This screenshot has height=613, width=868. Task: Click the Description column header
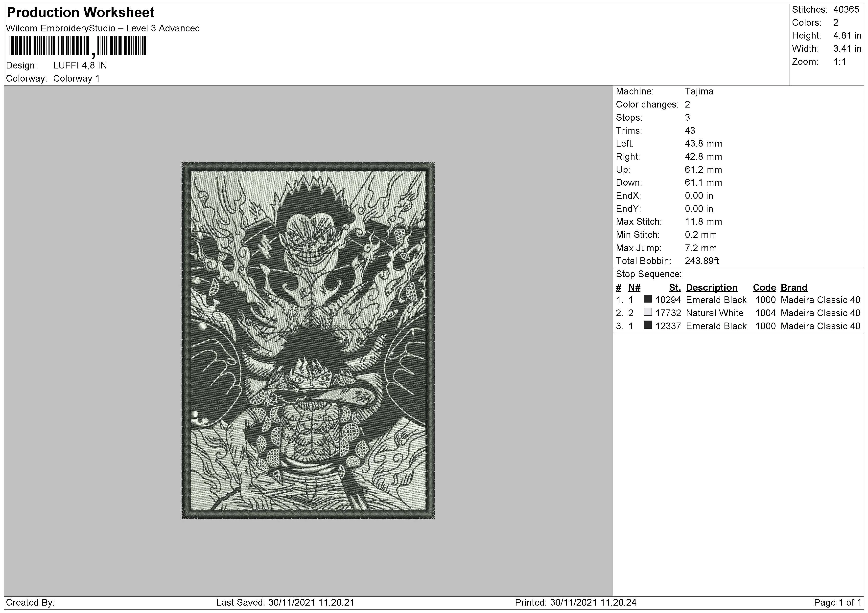click(x=711, y=288)
